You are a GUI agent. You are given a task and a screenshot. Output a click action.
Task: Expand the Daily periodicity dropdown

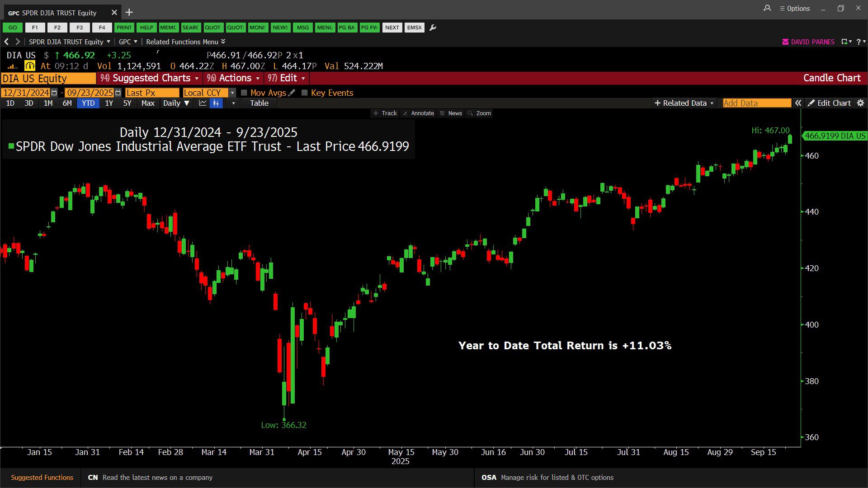click(176, 103)
